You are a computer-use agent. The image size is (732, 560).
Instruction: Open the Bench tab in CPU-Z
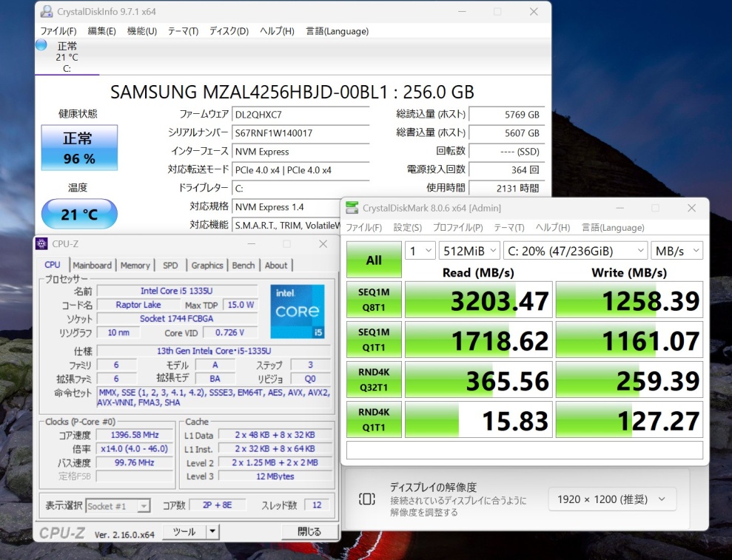point(243,265)
